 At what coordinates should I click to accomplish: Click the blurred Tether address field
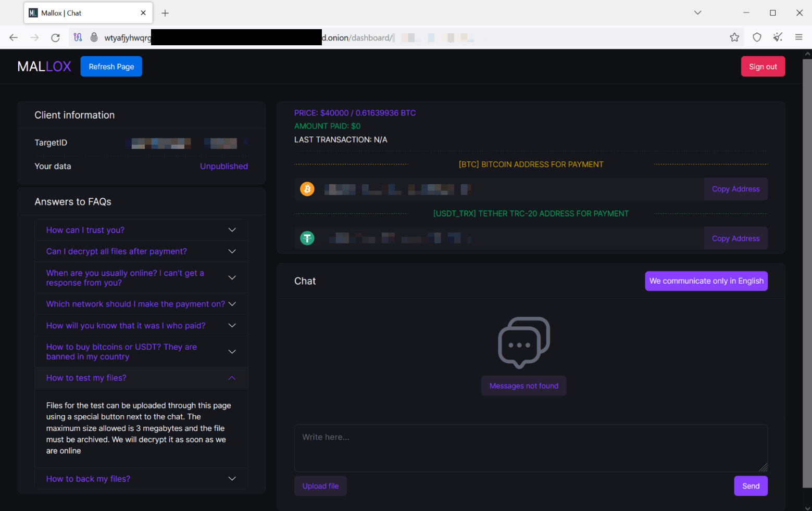499,238
